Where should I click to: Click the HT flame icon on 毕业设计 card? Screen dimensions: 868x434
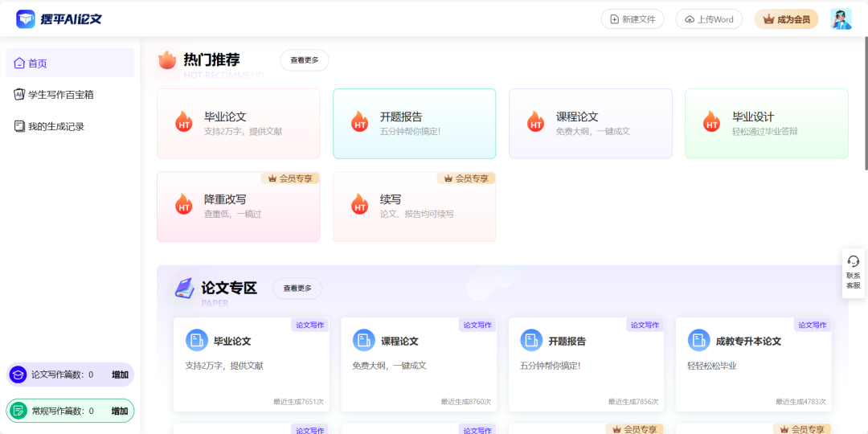click(712, 121)
